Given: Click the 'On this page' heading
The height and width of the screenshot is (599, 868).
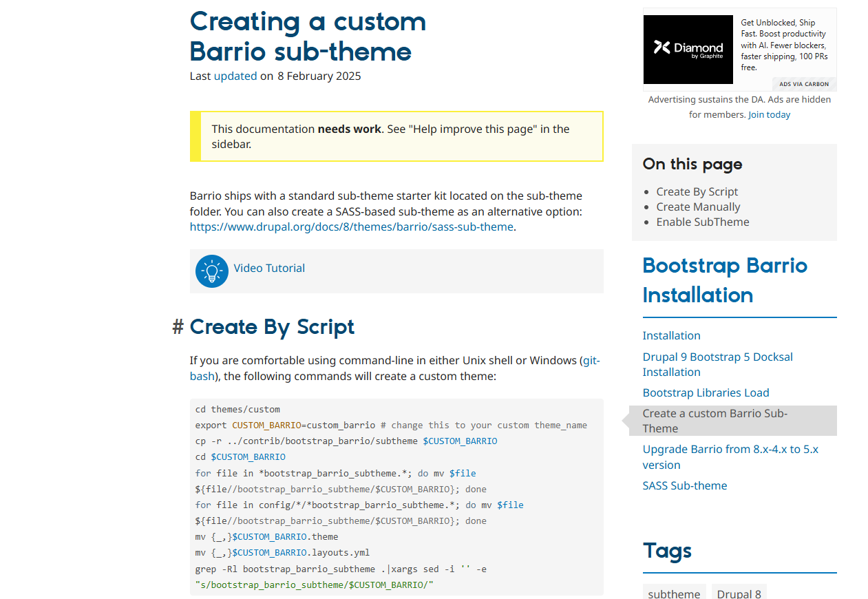Looking at the screenshot, I should [x=692, y=164].
